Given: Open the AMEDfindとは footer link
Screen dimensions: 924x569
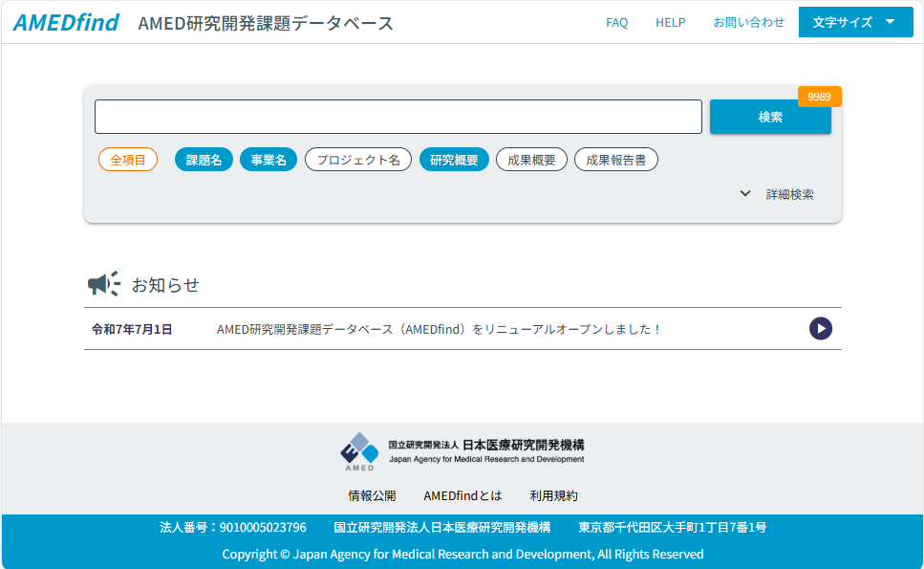Looking at the screenshot, I should (462, 496).
